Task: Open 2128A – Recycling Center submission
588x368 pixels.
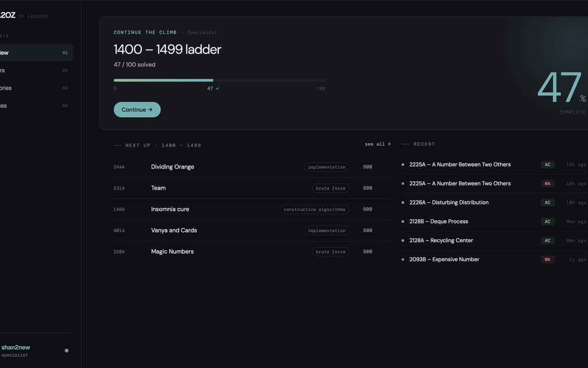Action: (x=441, y=241)
